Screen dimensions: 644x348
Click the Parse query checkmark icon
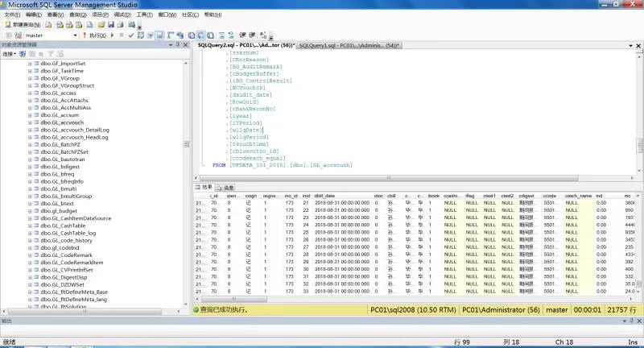pos(130,35)
